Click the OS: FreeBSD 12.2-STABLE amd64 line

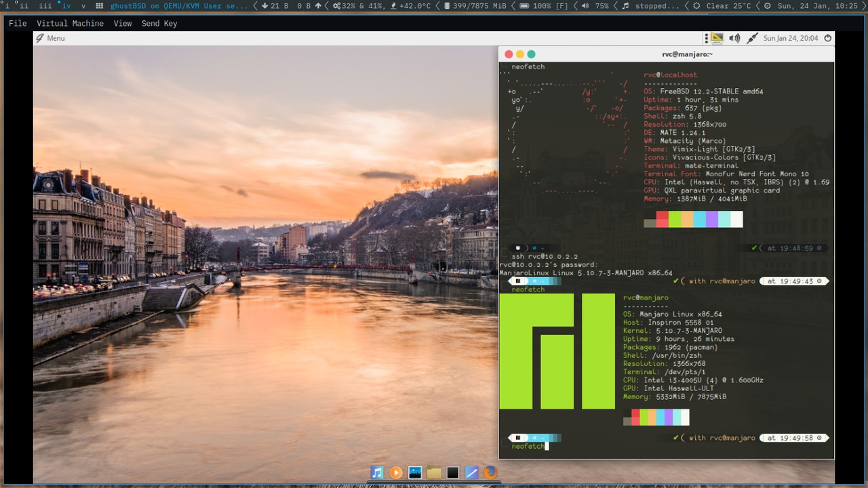point(704,91)
